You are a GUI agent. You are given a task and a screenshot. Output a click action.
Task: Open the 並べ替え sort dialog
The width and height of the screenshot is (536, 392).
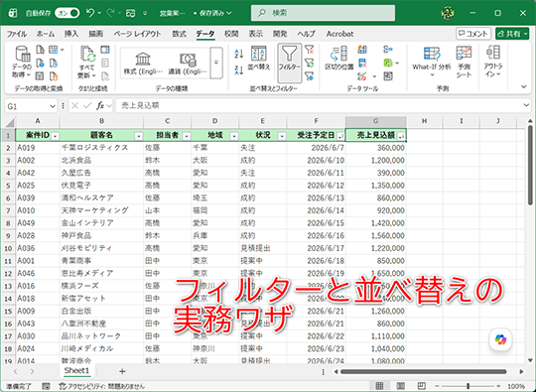pyautogui.click(x=259, y=59)
